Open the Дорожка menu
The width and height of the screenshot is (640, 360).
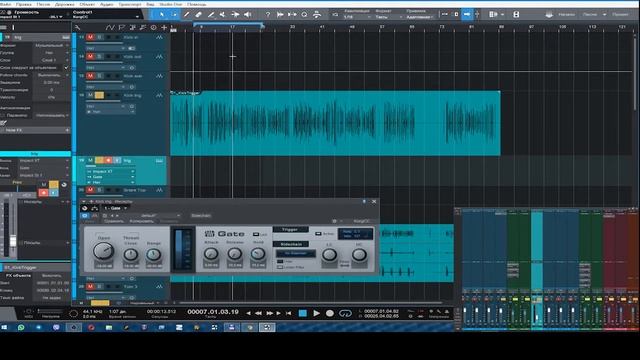point(64,4)
